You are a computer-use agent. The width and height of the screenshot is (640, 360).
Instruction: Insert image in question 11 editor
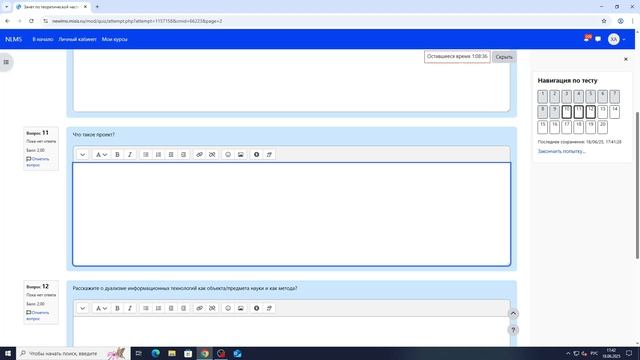pyautogui.click(x=240, y=155)
